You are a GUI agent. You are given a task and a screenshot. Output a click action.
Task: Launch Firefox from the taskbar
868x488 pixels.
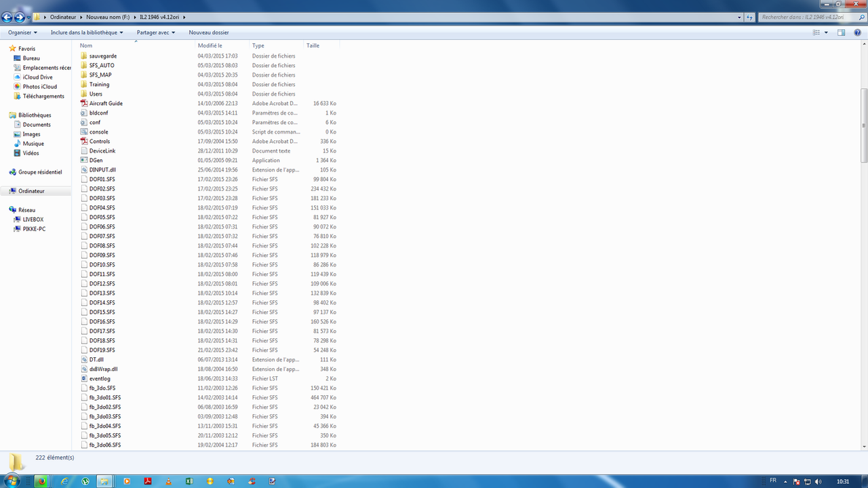pos(41,481)
